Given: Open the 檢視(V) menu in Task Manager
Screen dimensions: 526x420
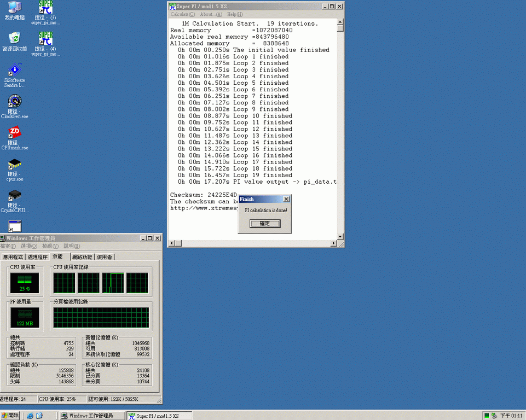Looking at the screenshot, I should pyautogui.click(x=50, y=246).
